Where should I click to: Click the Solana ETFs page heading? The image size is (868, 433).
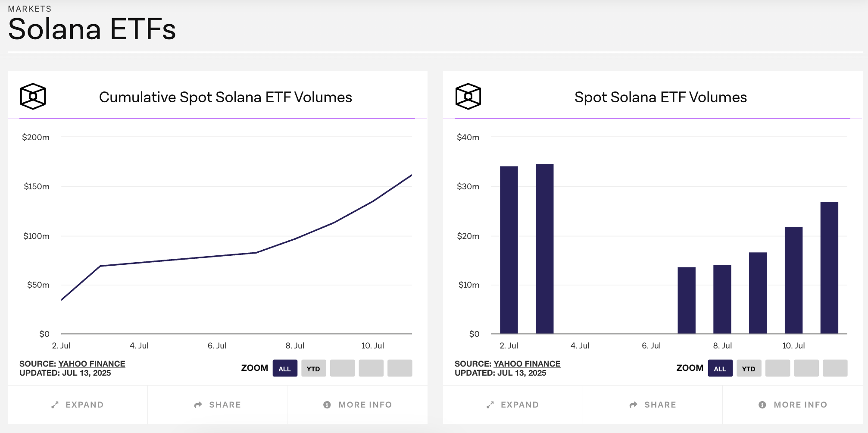pos(92,29)
